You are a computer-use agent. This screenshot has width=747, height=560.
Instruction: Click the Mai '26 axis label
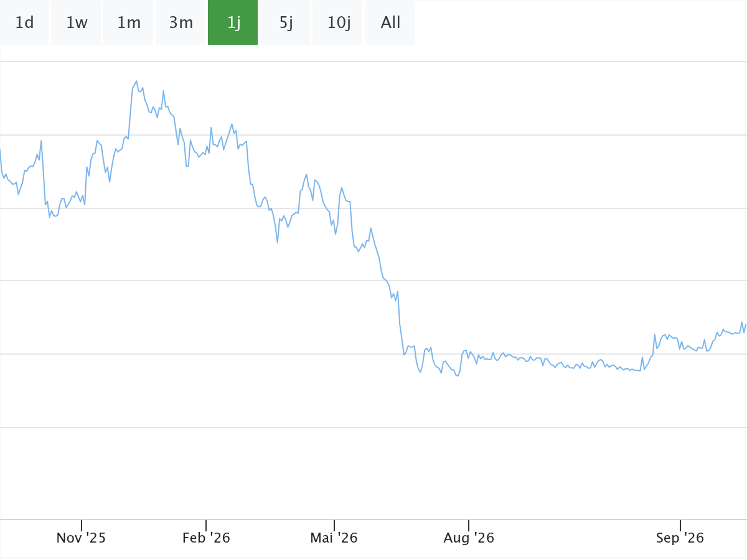pyautogui.click(x=334, y=538)
